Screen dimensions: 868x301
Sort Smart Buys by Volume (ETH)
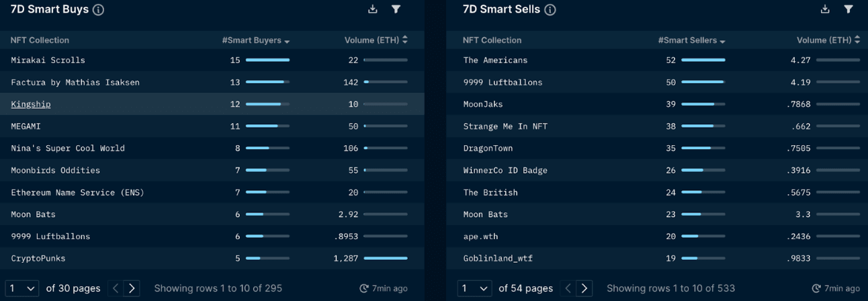[x=376, y=40]
